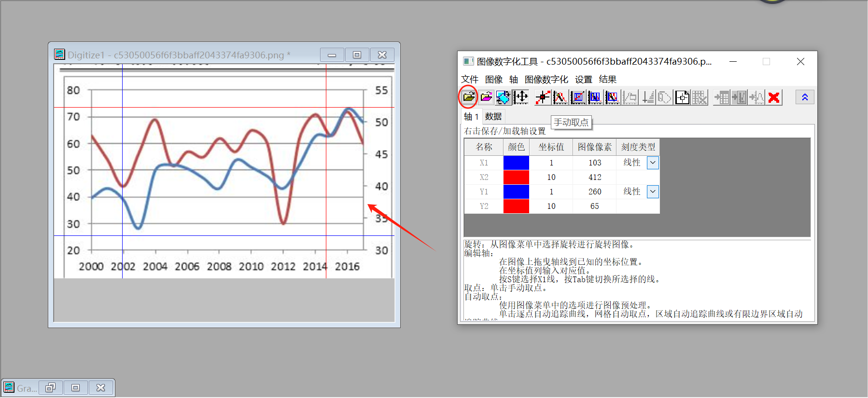Click the Graph window's chart icon
This screenshot has height=398, width=868.
9,387
